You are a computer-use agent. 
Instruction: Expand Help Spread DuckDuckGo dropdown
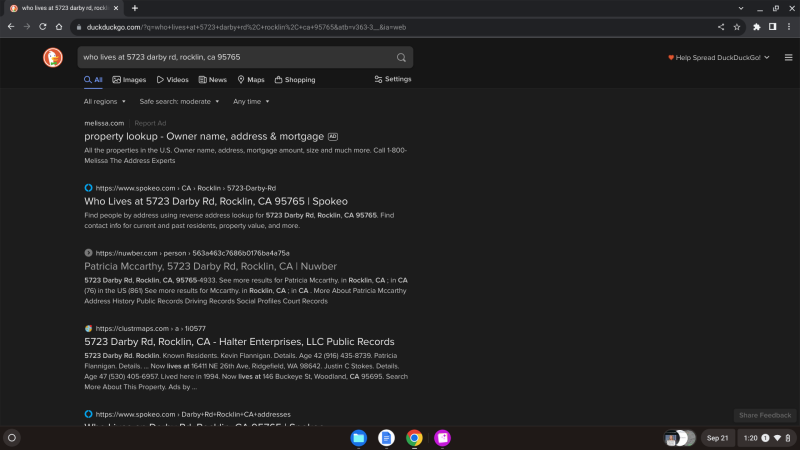point(718,58)
